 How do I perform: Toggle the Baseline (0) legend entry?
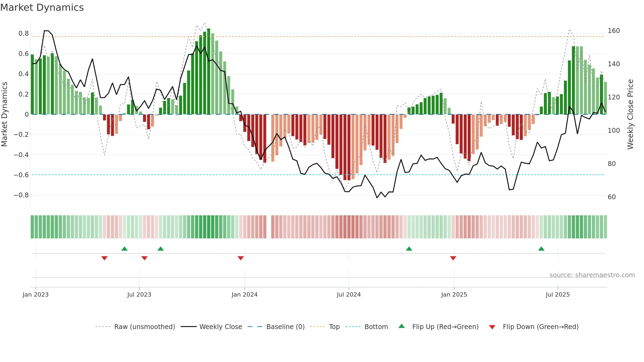pyautogui.click(x=276, y=327)
